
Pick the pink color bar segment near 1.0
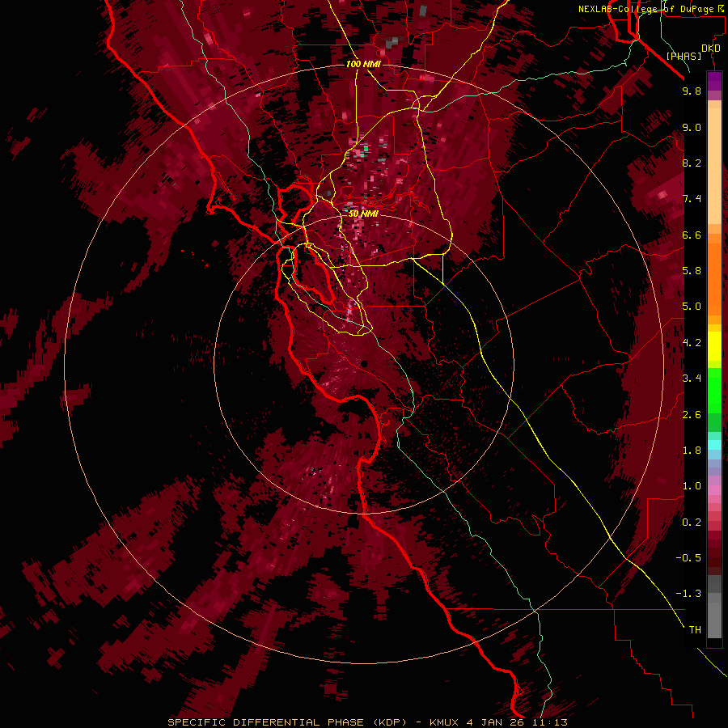[x=714, y=490]
